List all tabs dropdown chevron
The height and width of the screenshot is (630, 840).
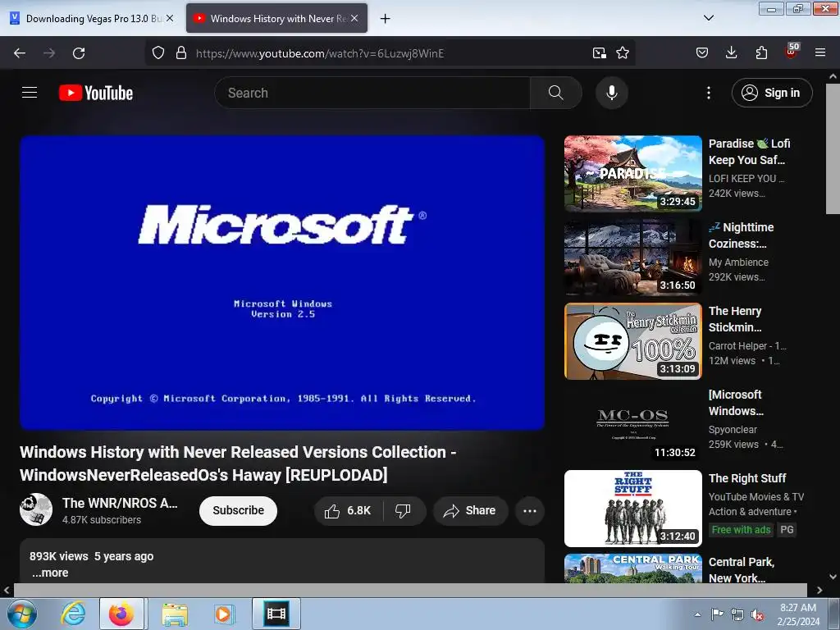pos(708,18)
